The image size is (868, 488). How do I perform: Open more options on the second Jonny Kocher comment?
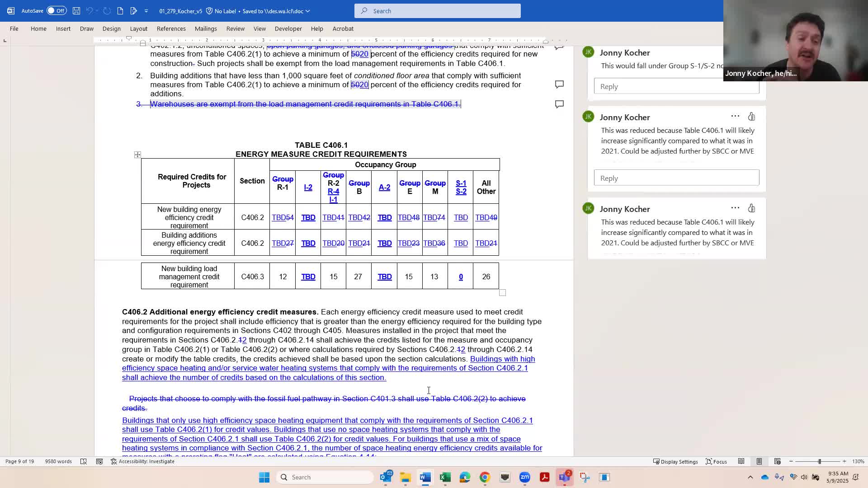point(735,117)
